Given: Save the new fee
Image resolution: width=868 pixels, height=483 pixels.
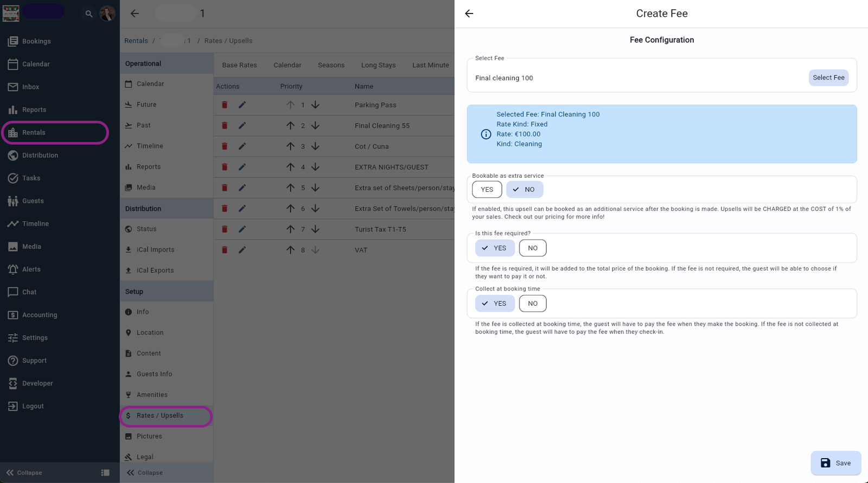Looking at the screenshot, I should point(835,463).
